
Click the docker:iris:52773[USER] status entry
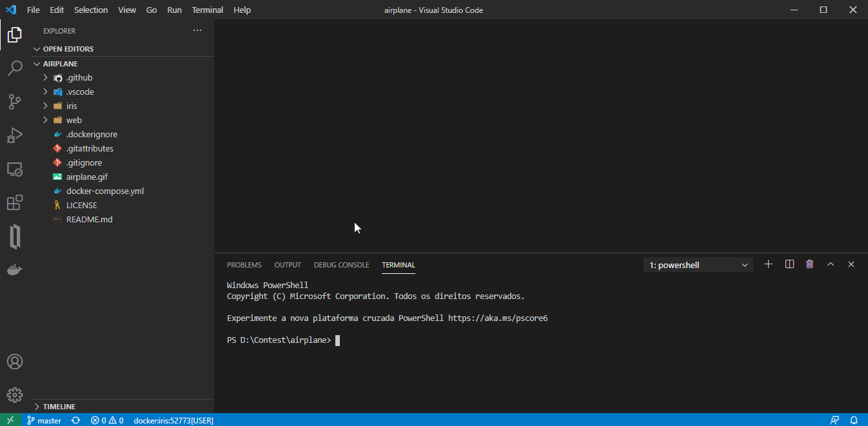coord(173,420)
